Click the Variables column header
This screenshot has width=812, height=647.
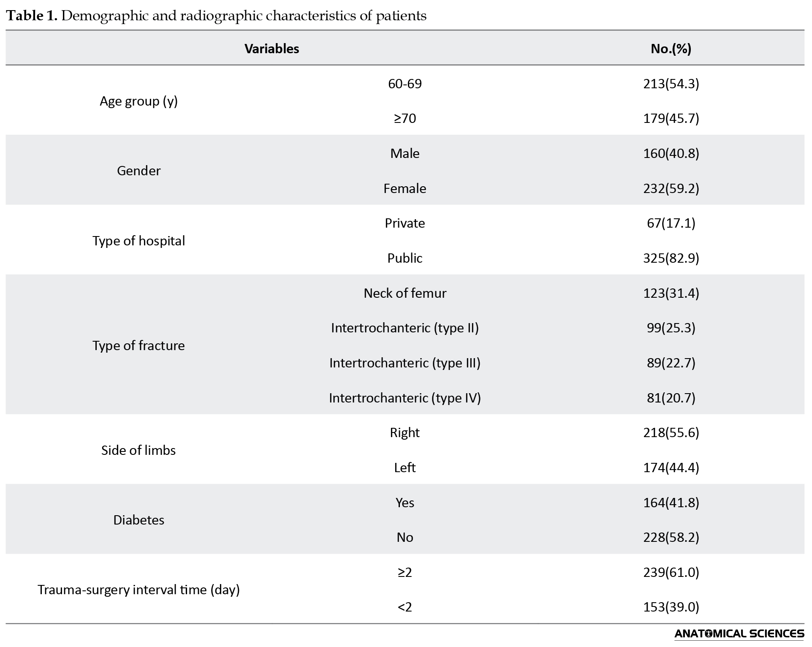272,49
